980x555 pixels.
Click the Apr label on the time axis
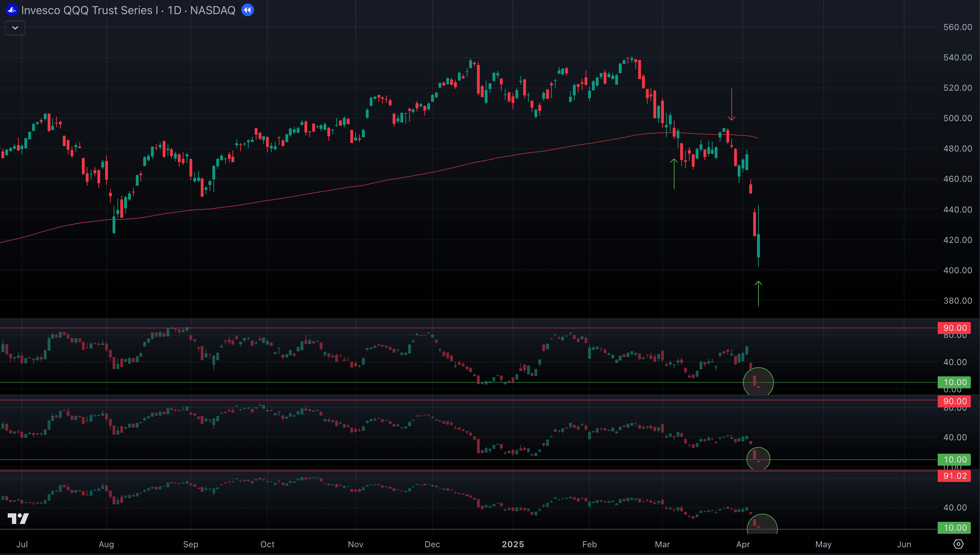coord(743,544)
